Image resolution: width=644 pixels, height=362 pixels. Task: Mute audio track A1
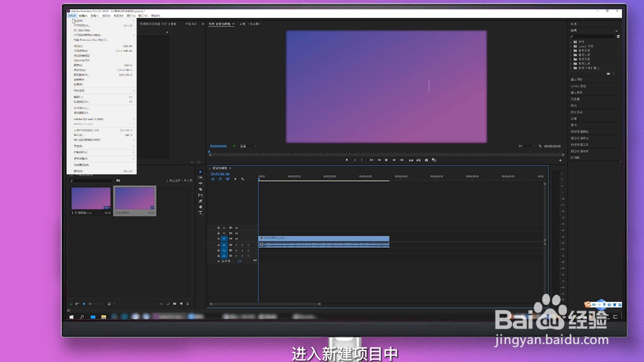[x=237, y=245]
